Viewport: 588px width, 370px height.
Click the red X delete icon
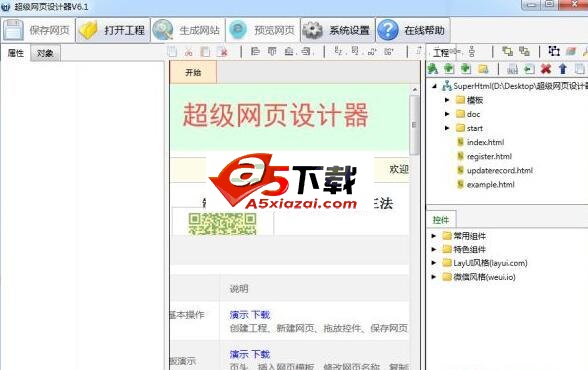[x=546, y=69]
